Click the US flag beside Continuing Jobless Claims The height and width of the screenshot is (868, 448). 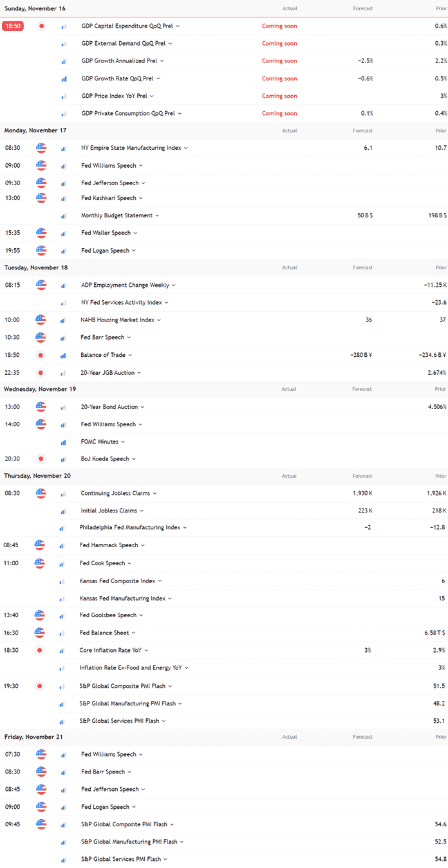41,493
